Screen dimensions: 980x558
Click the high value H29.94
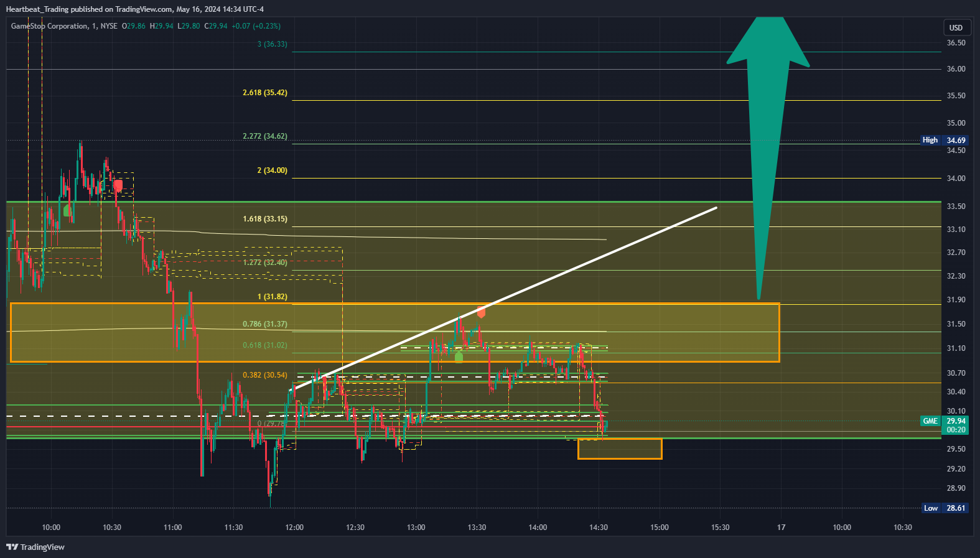pos(162,26)
